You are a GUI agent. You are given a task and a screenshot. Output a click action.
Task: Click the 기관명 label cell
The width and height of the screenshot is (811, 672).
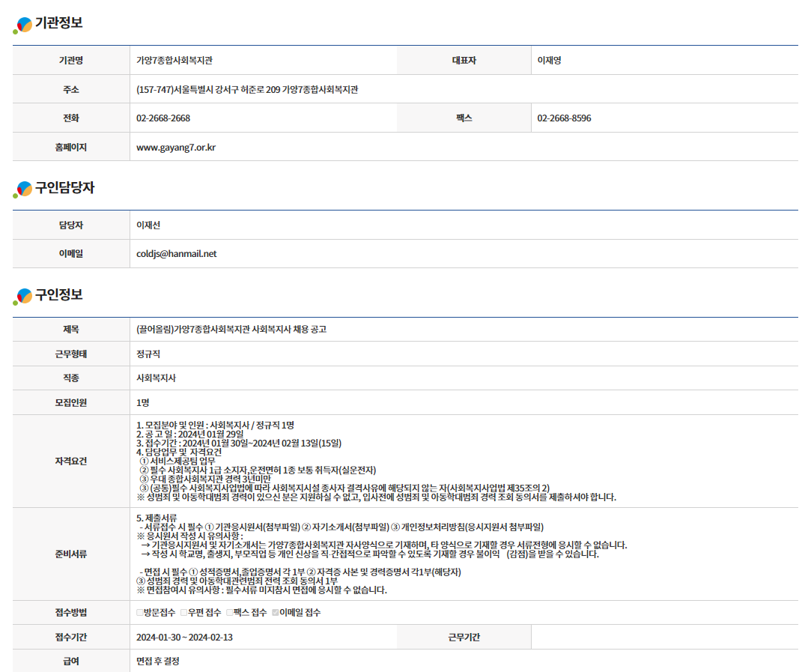pyautogui.click(x=71, y=61)
